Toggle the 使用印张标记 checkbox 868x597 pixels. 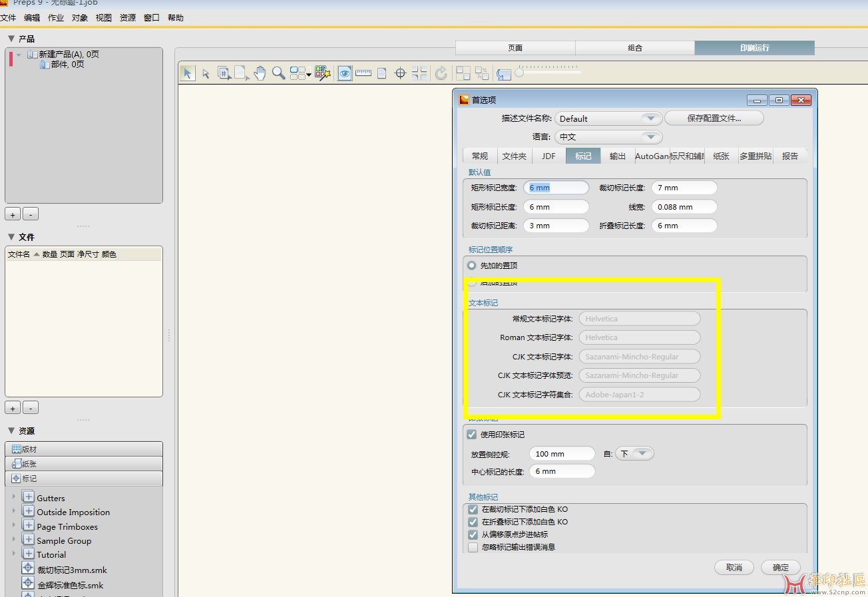tap(472, 435)
